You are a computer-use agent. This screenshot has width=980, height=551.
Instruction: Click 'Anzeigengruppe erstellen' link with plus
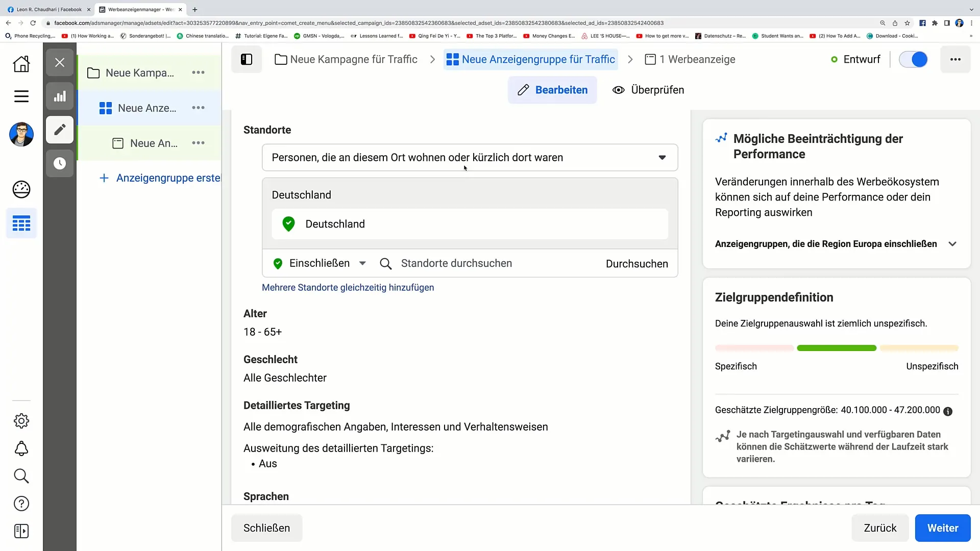[160, 178]
